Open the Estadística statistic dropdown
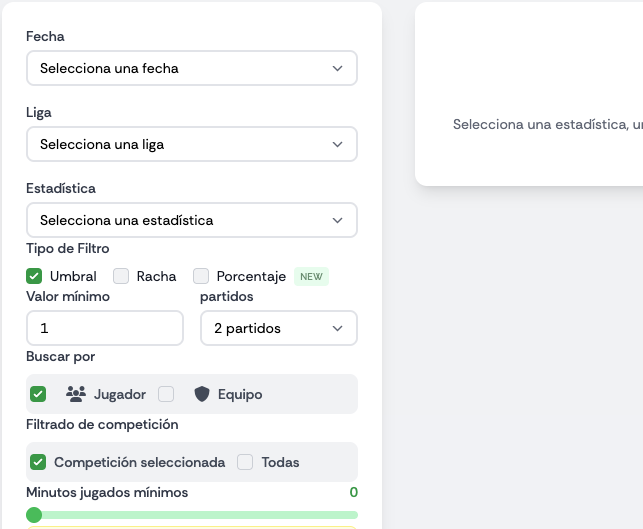Image resolution: width=643 pixels, height=529 pixels. coord(192,220)
